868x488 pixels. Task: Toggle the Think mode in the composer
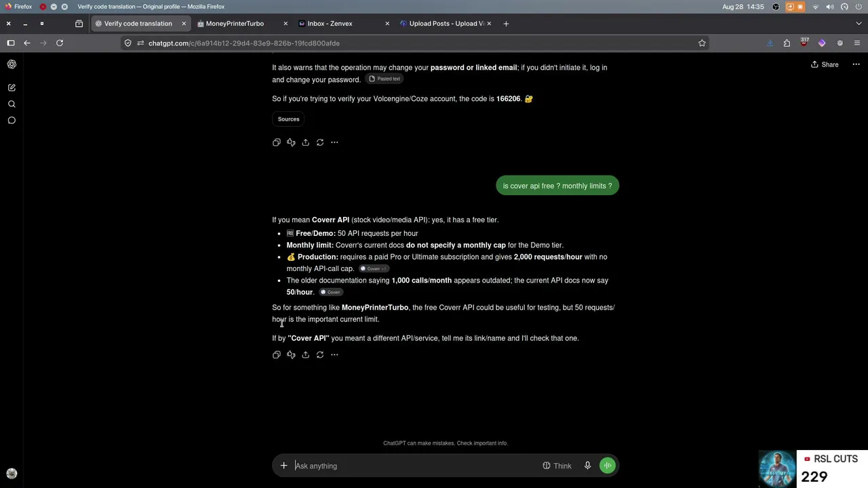click(x=557, y=466)
